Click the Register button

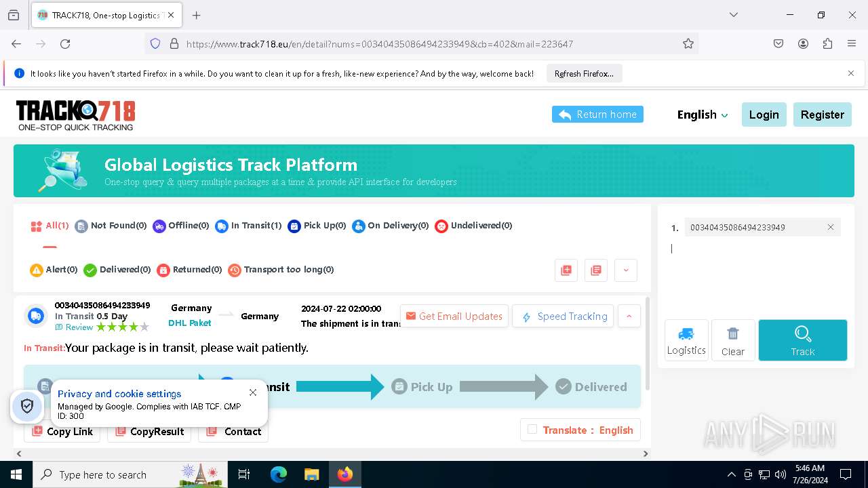coord(822,115)
